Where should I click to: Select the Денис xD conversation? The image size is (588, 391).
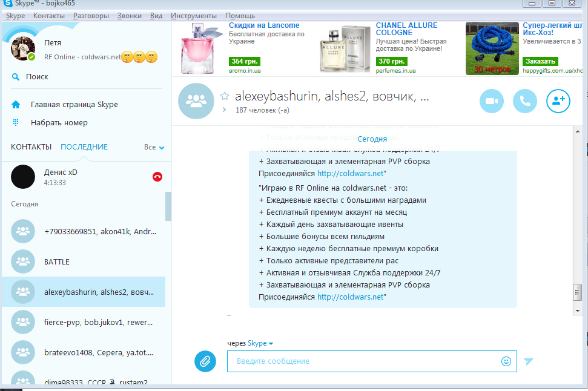click(84, 177)
